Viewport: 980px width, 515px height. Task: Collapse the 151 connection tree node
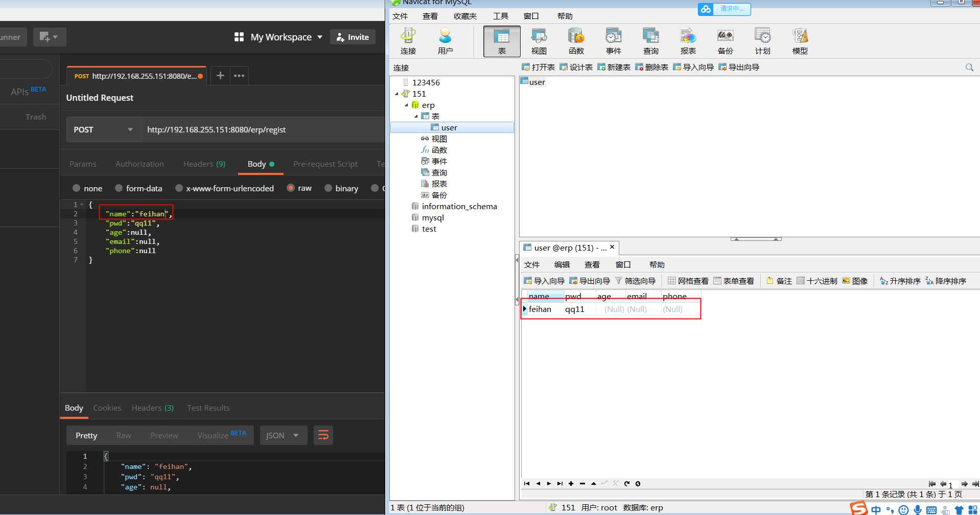(397, 94)
